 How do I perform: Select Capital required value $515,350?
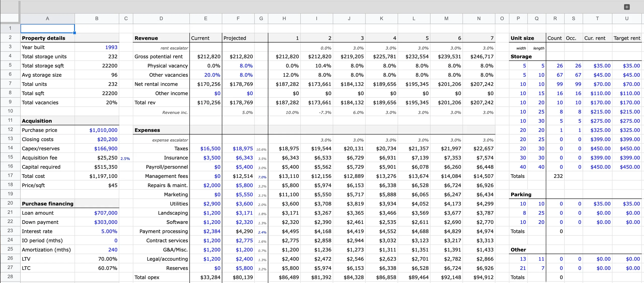coord(106,167)
